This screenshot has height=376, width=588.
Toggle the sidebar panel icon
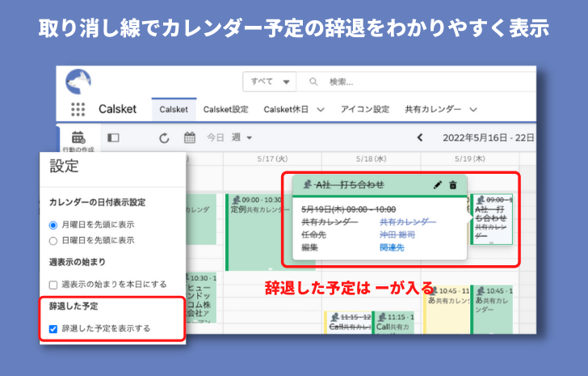[x=113, y=137]
